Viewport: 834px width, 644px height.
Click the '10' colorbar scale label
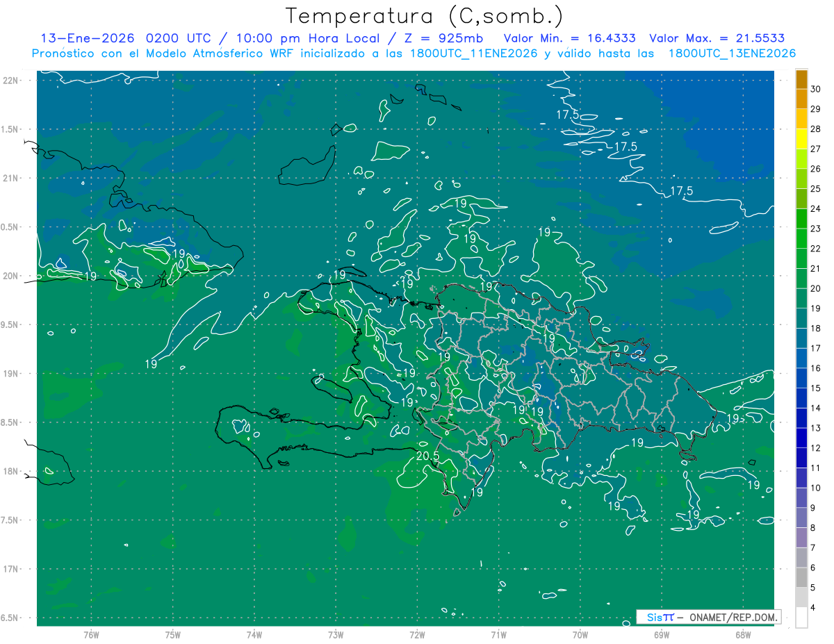(x=816, y=488)
